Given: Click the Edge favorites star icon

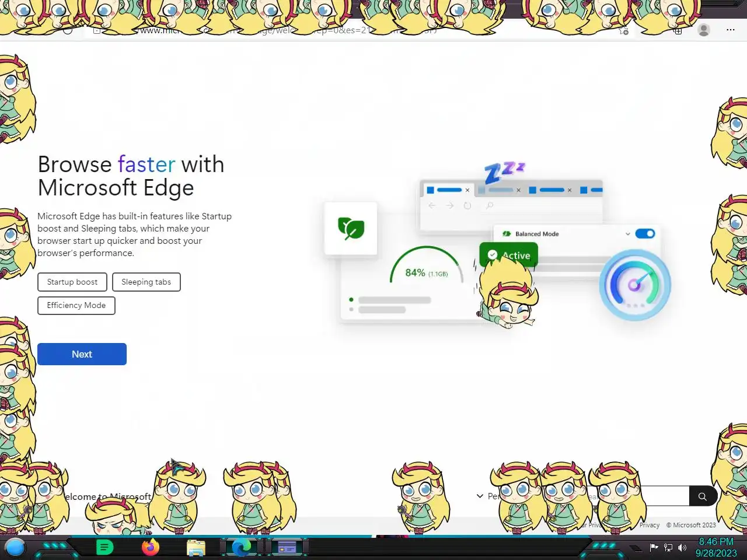Looking at the screenshot, I should (x=623, y=30).
